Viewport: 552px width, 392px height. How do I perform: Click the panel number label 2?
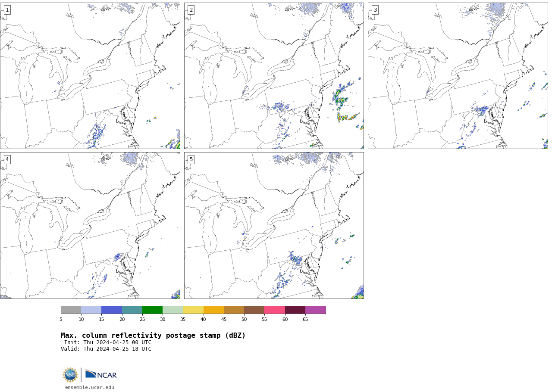click(x=191, y=10)
